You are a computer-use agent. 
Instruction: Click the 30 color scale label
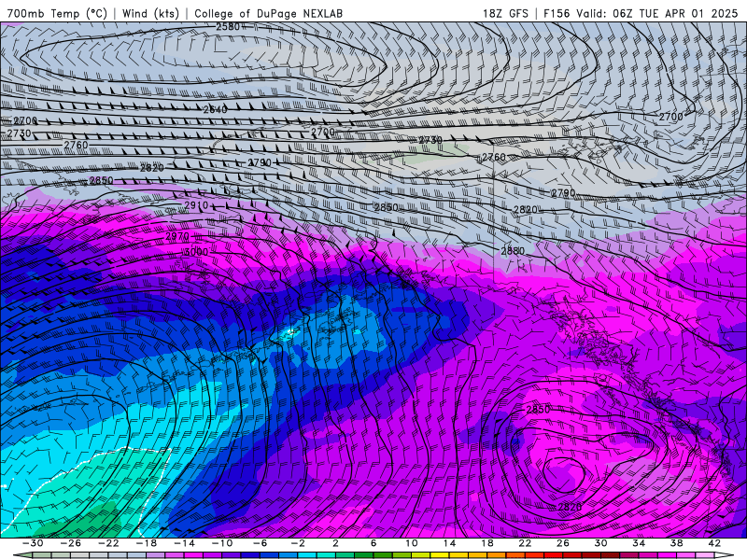[600, 543]
